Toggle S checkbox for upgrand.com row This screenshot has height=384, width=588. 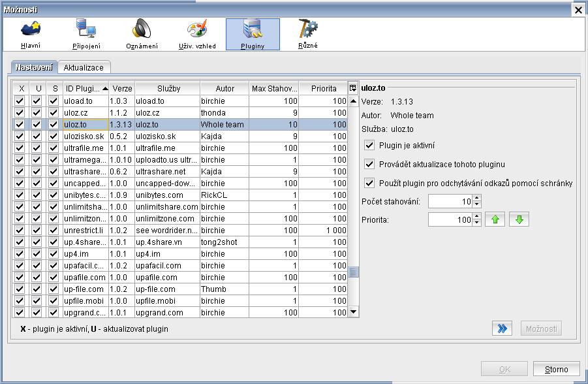[x=54, y=312]
